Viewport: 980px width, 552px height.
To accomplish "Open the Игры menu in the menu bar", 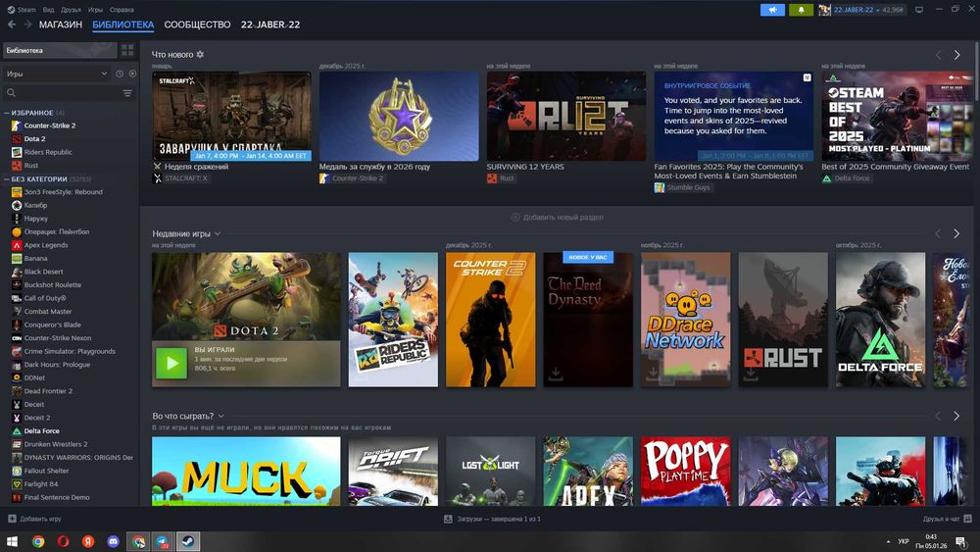I will click(95, 10).
